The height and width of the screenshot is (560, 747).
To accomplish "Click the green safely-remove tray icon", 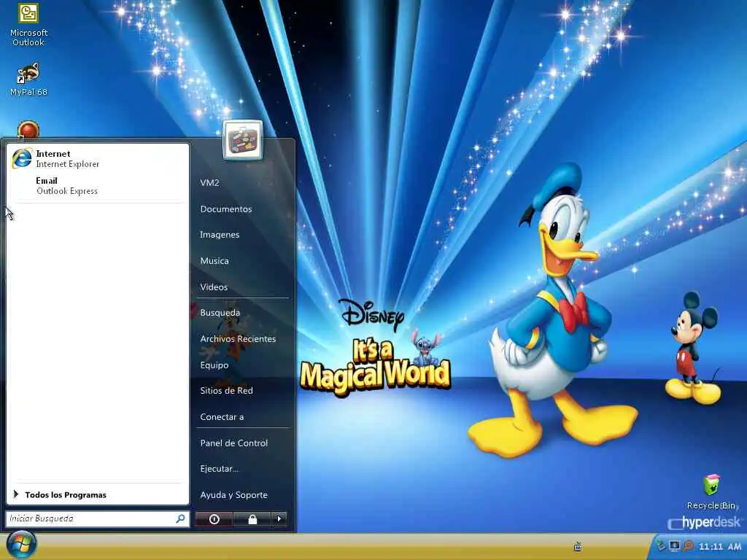I will pos(661,545).
